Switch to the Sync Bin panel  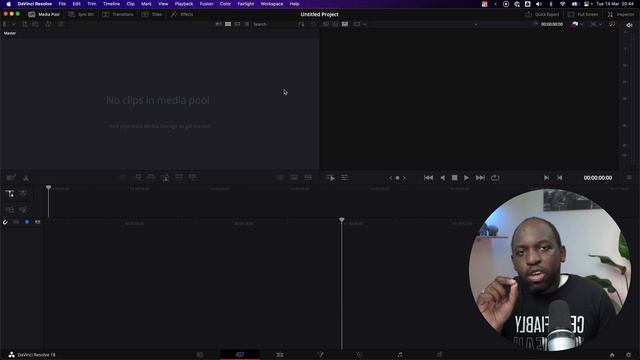click(81, 14)
